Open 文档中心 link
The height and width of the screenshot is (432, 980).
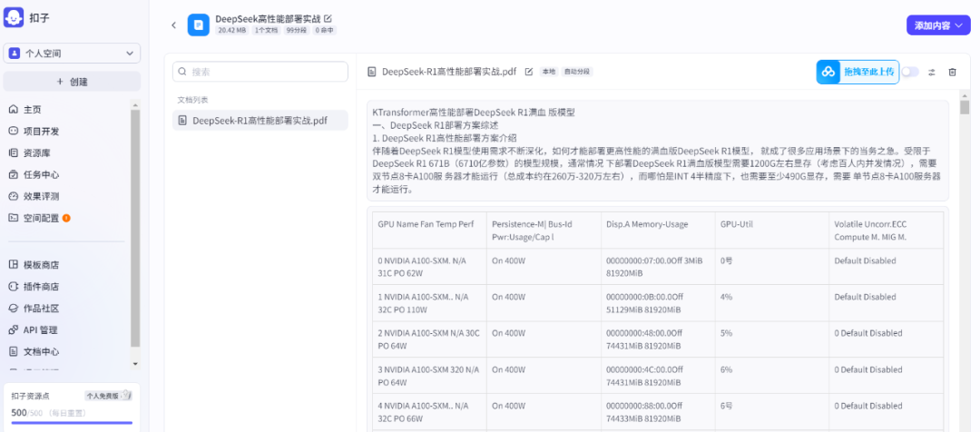pos(41,351)
